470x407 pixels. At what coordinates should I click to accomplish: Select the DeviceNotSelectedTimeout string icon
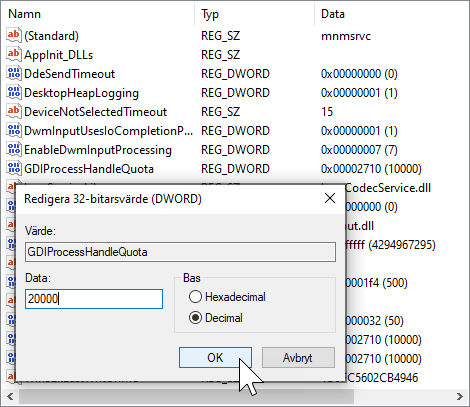14,111
